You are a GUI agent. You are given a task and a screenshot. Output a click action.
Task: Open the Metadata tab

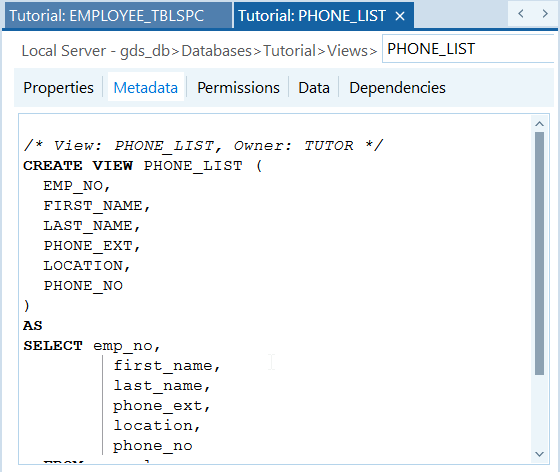click(x=146, y=87)
